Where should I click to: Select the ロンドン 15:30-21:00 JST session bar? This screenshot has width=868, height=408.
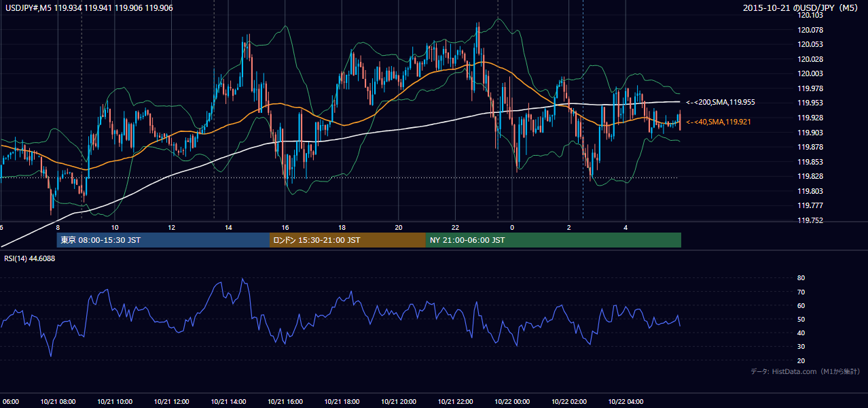point(348,240)
